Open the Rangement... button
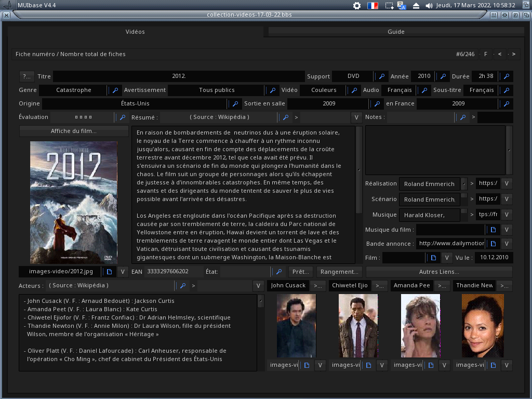Screen dimensions: 532x399 pos(339,272)
